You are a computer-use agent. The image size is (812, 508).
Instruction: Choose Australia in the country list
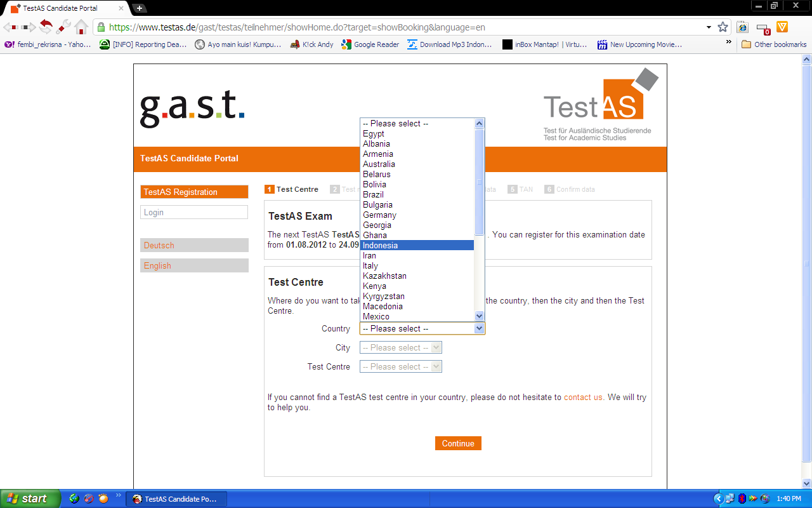[x=417, y=164]
